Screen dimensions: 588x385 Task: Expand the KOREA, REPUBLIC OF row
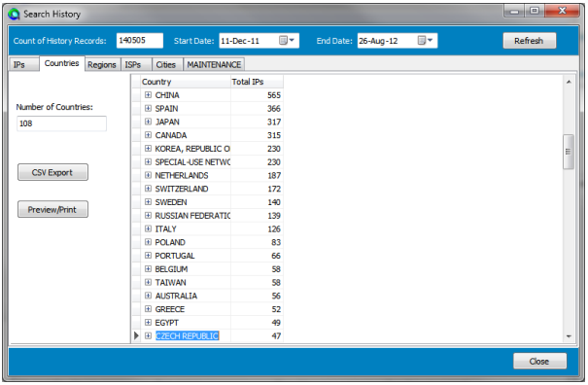pyautogui.click(x=148, y=149)
